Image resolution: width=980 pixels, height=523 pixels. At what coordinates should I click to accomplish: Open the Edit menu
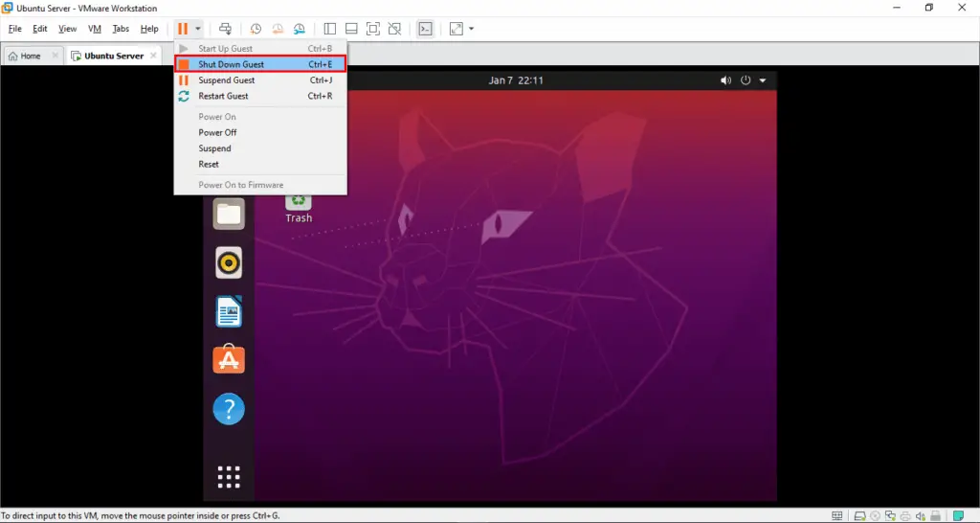coord(40,29)
